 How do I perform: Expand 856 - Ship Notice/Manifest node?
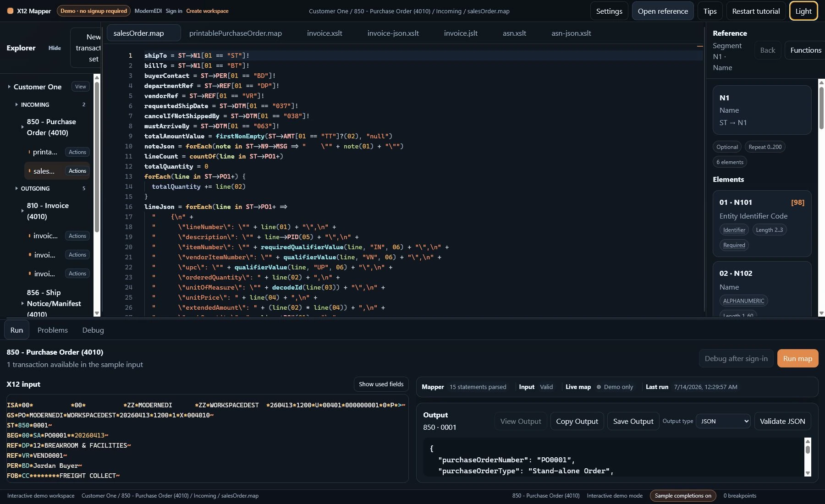22,303
